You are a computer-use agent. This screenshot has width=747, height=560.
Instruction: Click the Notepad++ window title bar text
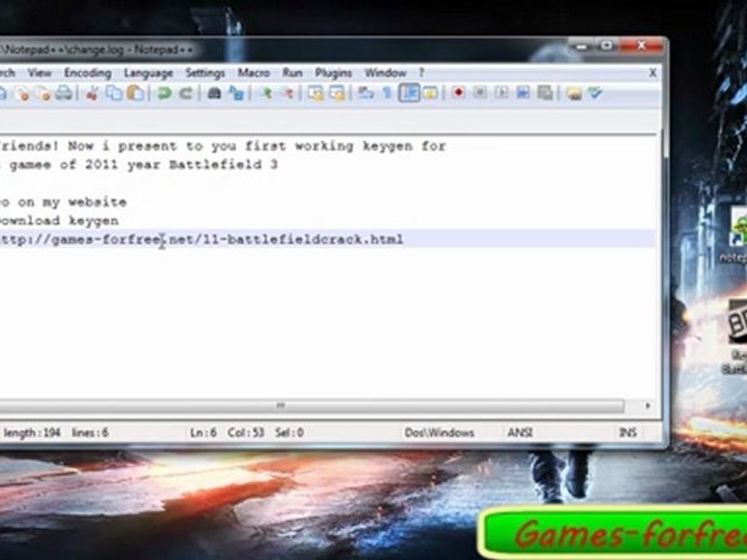click(96, 50)
